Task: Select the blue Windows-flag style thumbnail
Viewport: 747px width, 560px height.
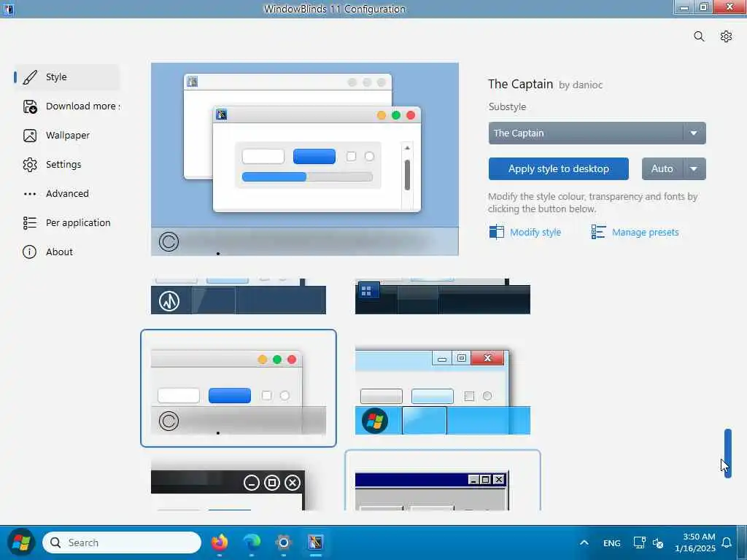Action: click(x=443, y=392)
